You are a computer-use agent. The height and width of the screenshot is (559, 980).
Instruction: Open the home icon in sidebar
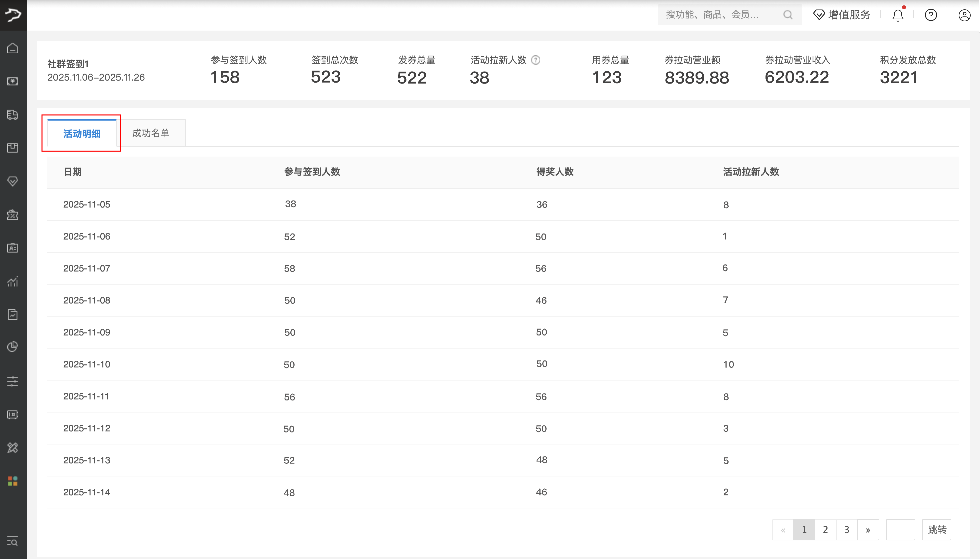click(x=13, y=48)
